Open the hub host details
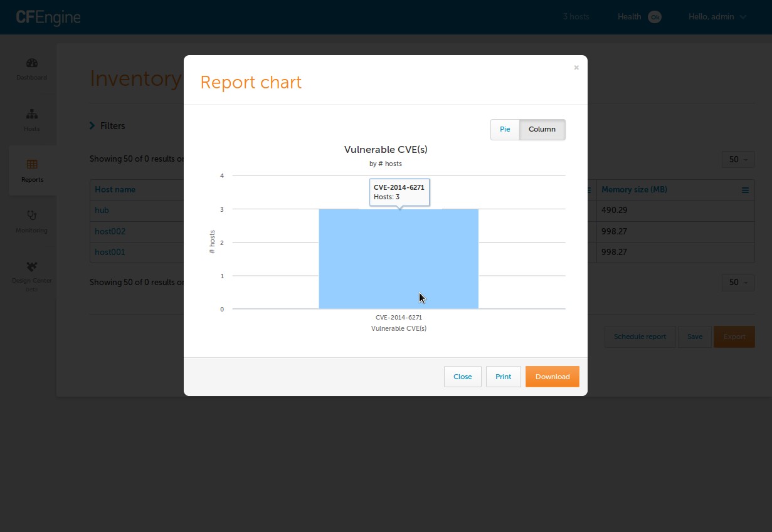The height and width of the screenshot is (532, 772). 102,210
